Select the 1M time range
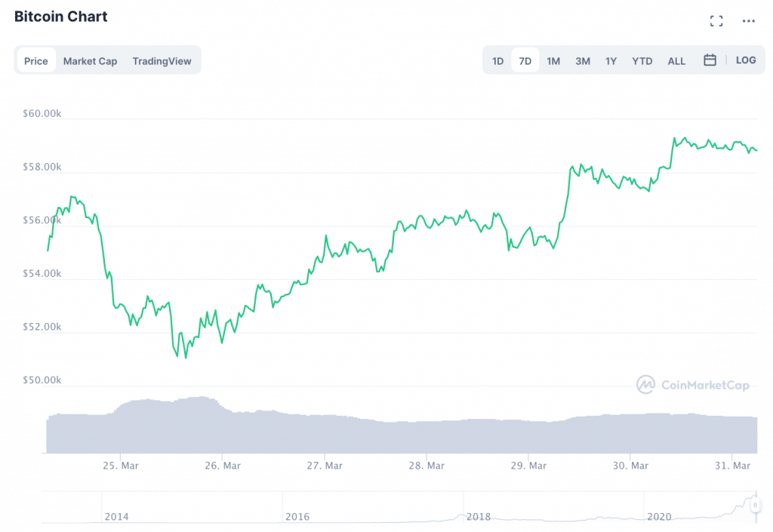Viewport: 773px width, 532px height. click(553, 61)
